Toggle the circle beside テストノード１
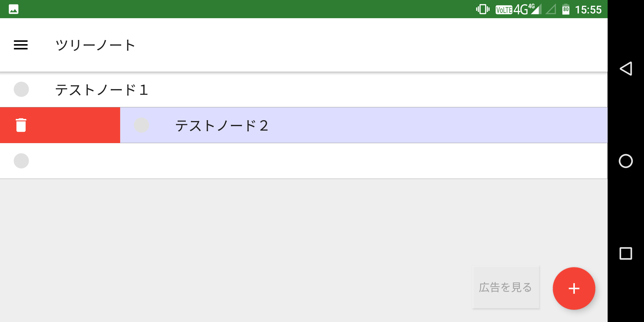The height and width of the screenshot is (322, 644). [21, 89]
